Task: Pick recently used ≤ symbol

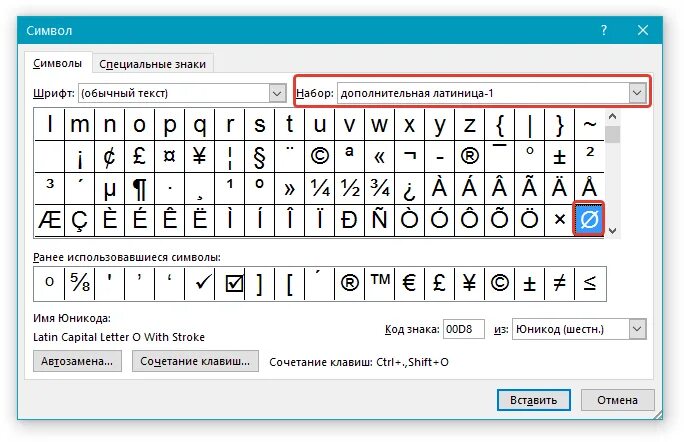Action: click(x=589, y=284)
